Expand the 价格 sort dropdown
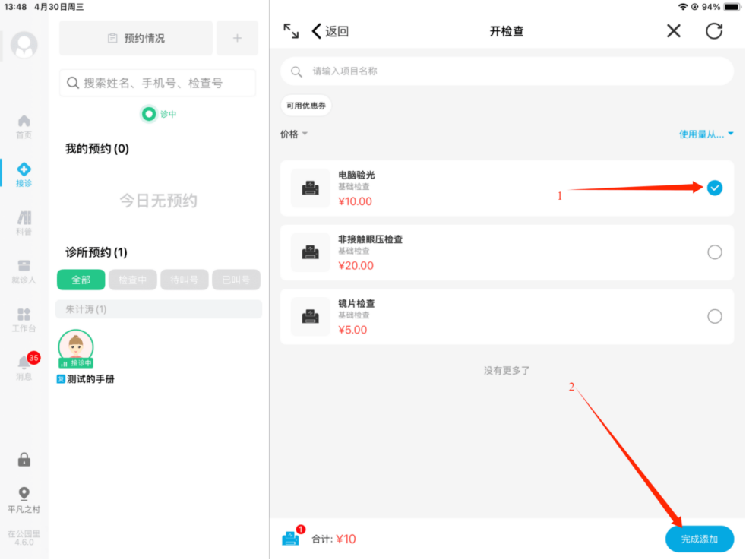 click(293, 134)
